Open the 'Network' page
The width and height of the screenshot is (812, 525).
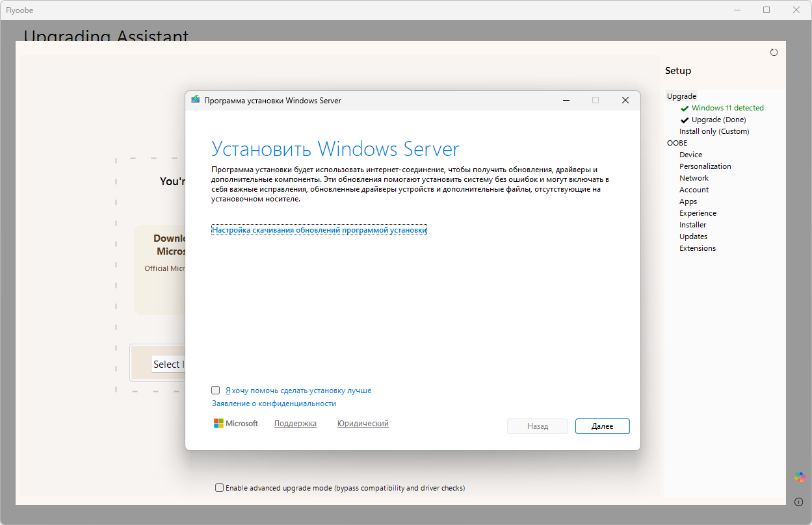[694, 178]
